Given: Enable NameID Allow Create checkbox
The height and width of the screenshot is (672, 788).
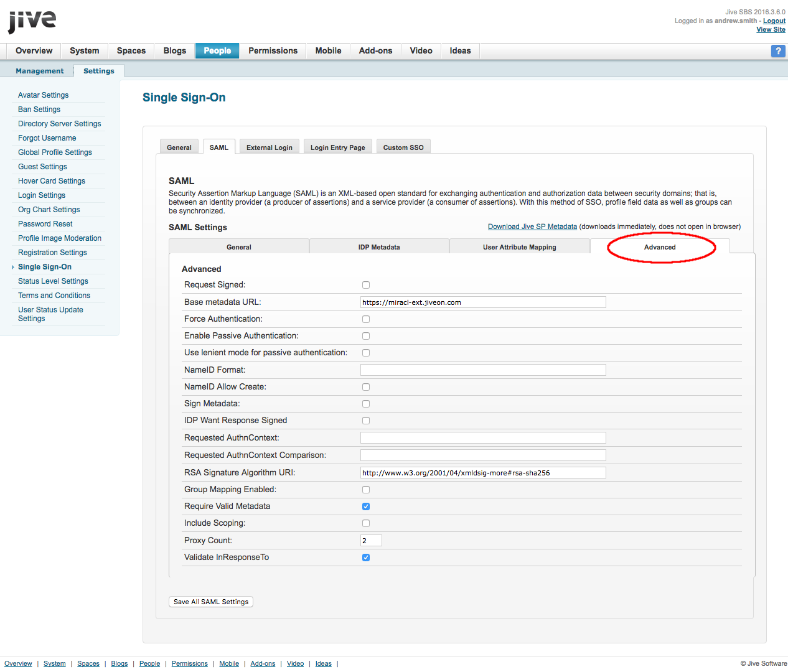Looking at the screenshot, I should [366, 387].
